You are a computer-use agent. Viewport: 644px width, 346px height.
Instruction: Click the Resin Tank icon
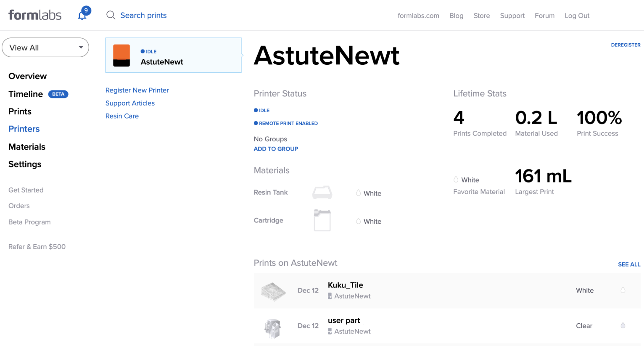(x=322, y=193)
